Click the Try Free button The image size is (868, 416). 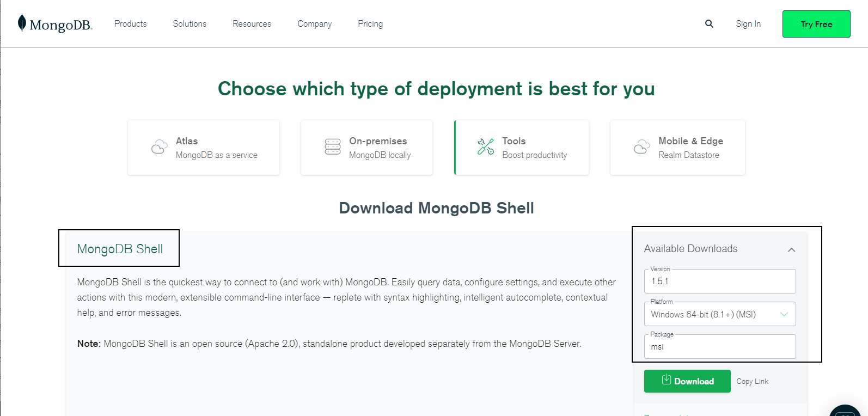[816, 24]
